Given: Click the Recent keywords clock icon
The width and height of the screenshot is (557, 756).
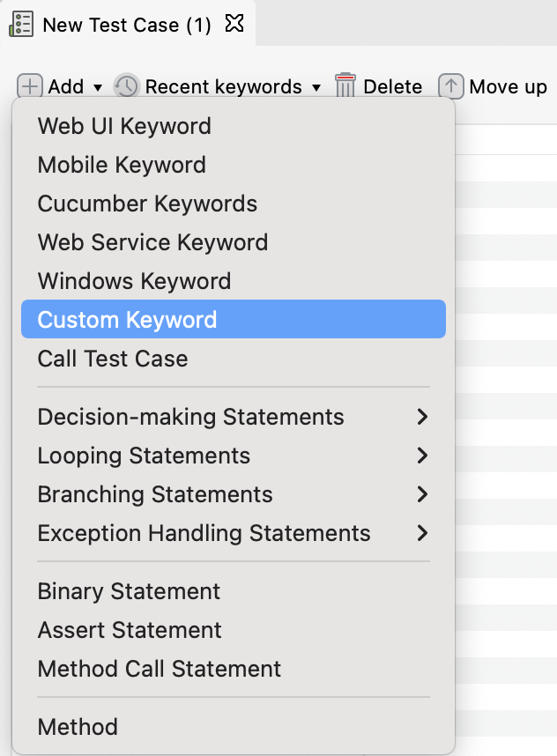Looking at the screenshot, I should pyautogui.click(x=124, y=86).
